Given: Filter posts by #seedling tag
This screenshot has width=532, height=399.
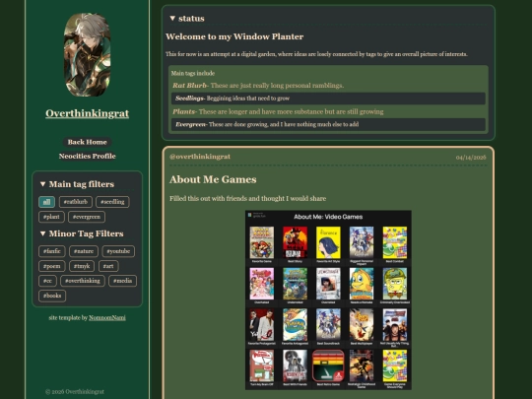Looking at the screenshot, I should pos(112,202).
